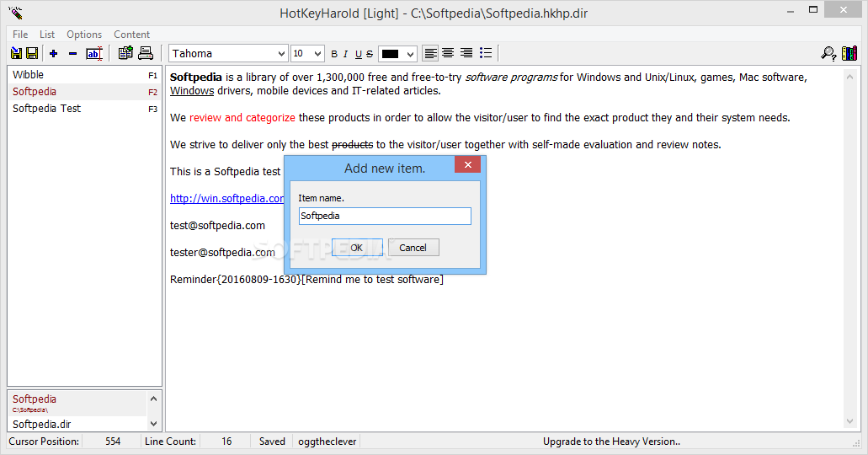This screenshot has height=455, width=868.
Task: Click the red 'review and categorize' text
Action: tap(242, 117)
